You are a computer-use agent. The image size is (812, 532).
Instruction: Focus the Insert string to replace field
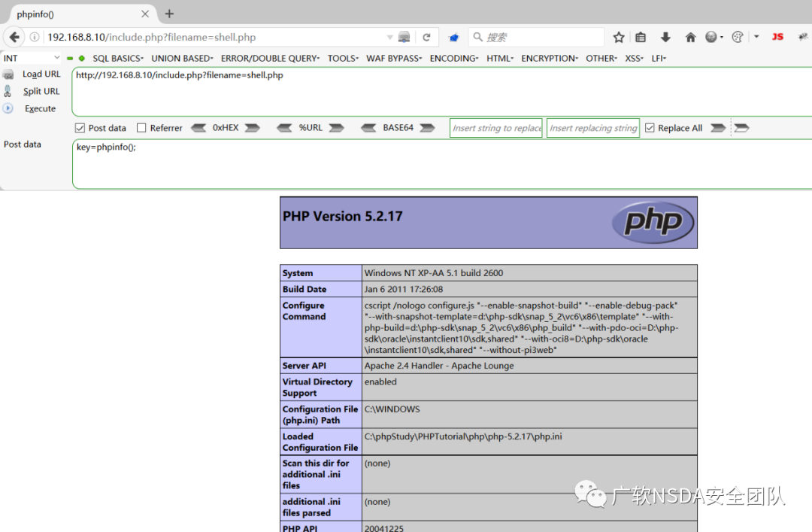496,128
